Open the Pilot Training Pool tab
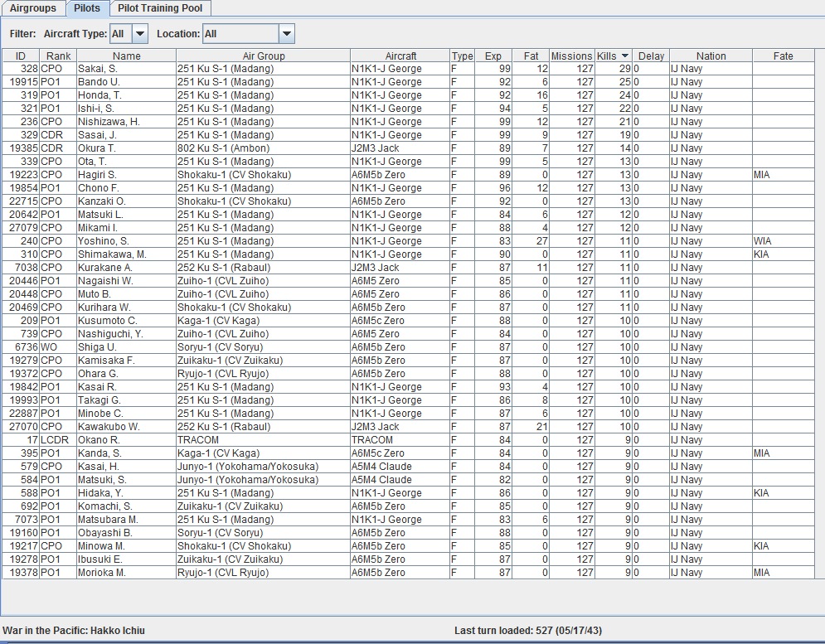Image resolution: width=825 pixels, height=644 pixels. 160,8
